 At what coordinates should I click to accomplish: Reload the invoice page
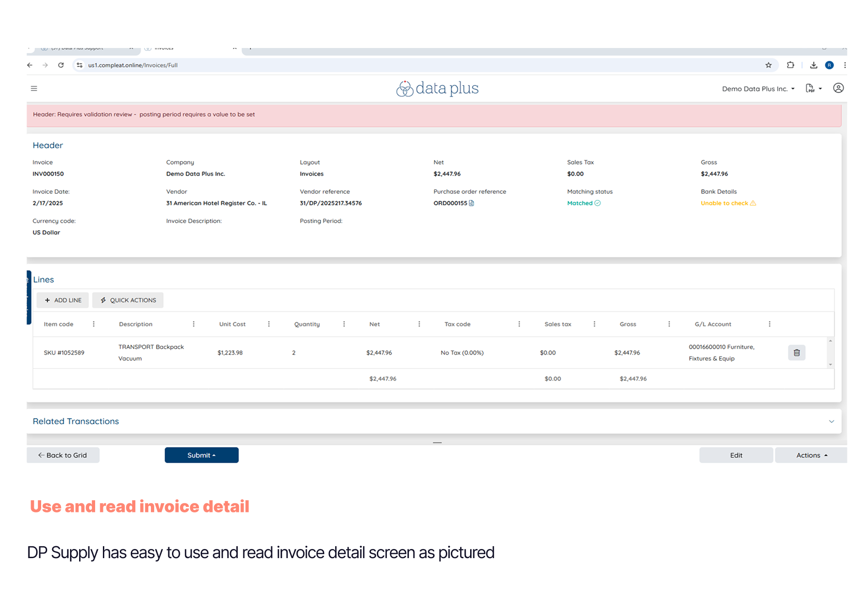click(61, 65)
